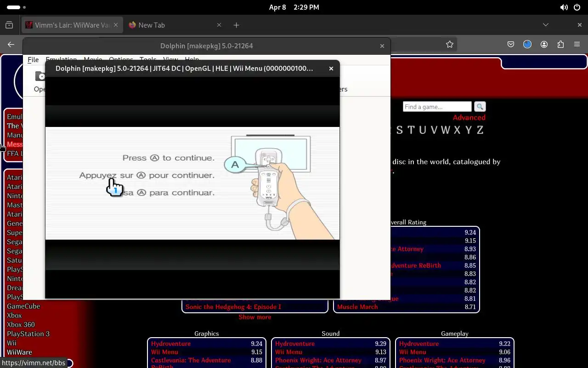Open Wii in the sidebar list
This screenshot has width=588, height=368.
(x=11, y=343)
